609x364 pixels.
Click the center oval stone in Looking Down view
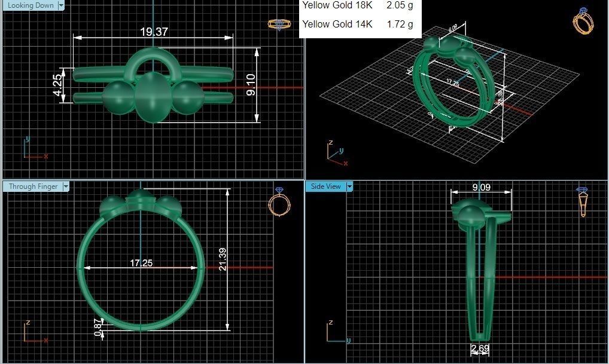click(153, 97)
